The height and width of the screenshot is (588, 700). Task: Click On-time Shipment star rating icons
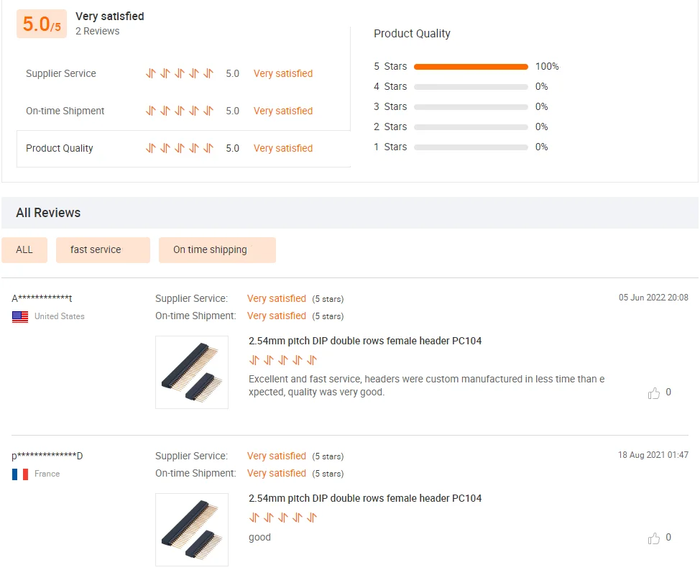click(180, 111)
